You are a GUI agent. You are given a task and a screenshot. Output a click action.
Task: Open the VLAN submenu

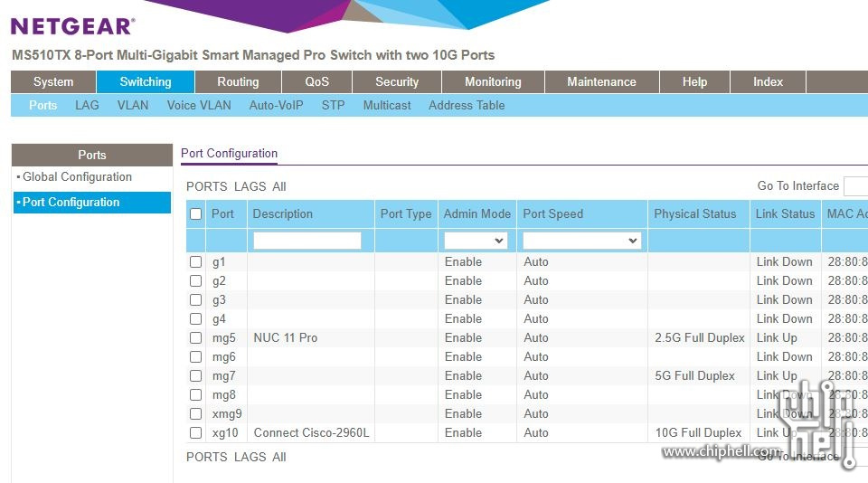(133, 105)
